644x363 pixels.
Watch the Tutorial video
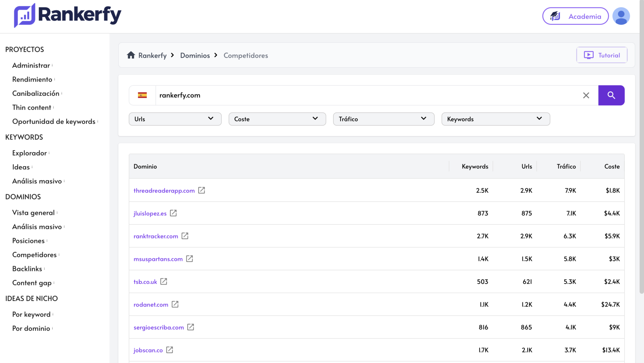point(602,55)
